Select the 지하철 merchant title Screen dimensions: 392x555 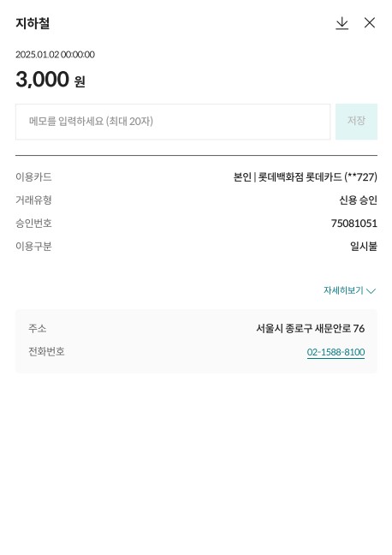33,23
